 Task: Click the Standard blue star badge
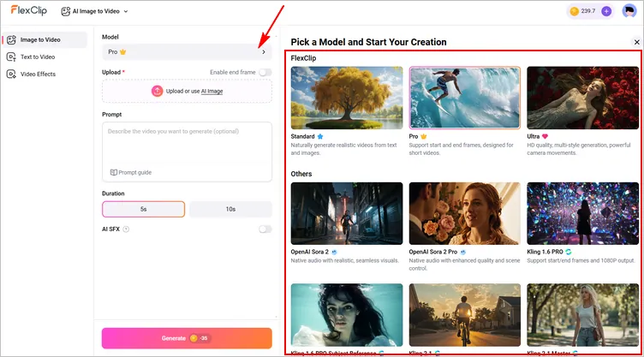click(x=320, y=136)
